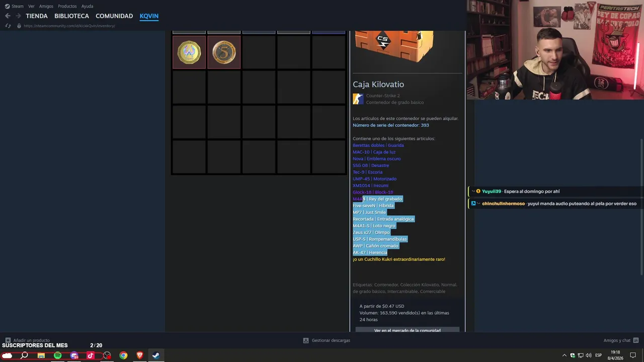The width and height of the screenshot is (644, 362).
Task: Click the Cuchillo Kukri extraordinariamente raro text
Action: click(399, 259)
